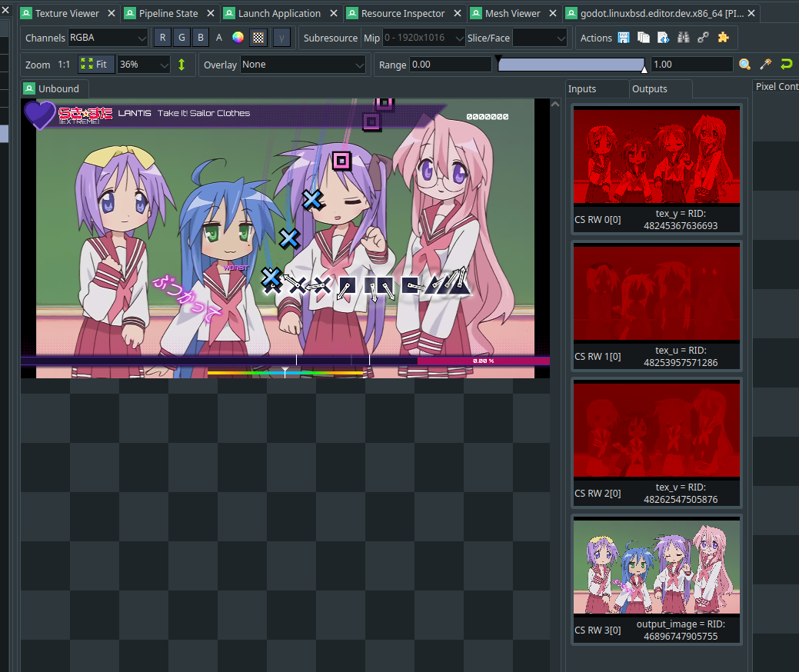Click the magnifier zoom-range icon

[745, 64]
